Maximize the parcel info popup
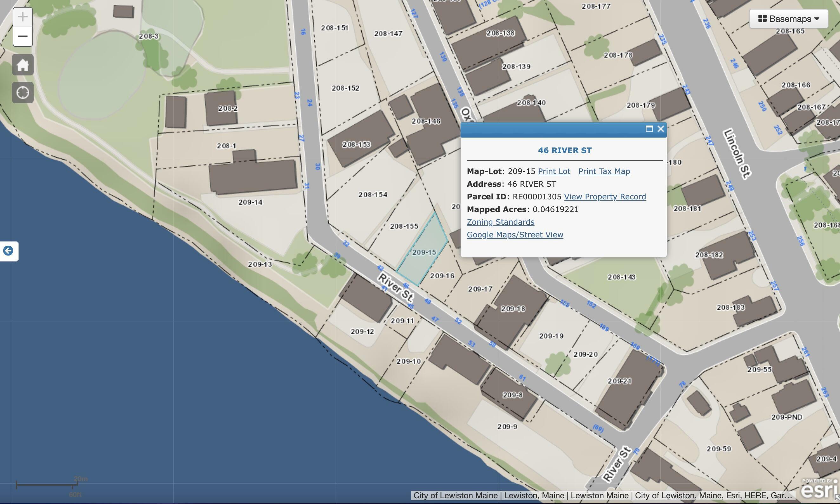 tap(649, 129)
